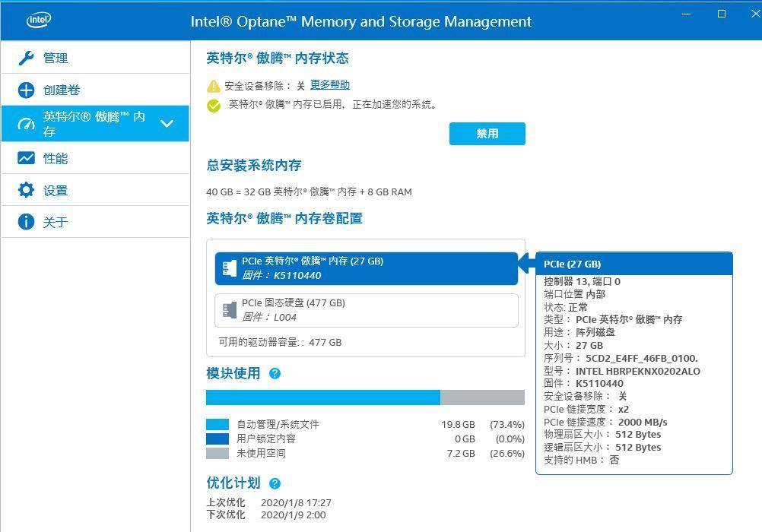The height and width of the screenshot is (532, 762).
Task: Click the blue used portion of module usage bar
Action: [323, 397]
